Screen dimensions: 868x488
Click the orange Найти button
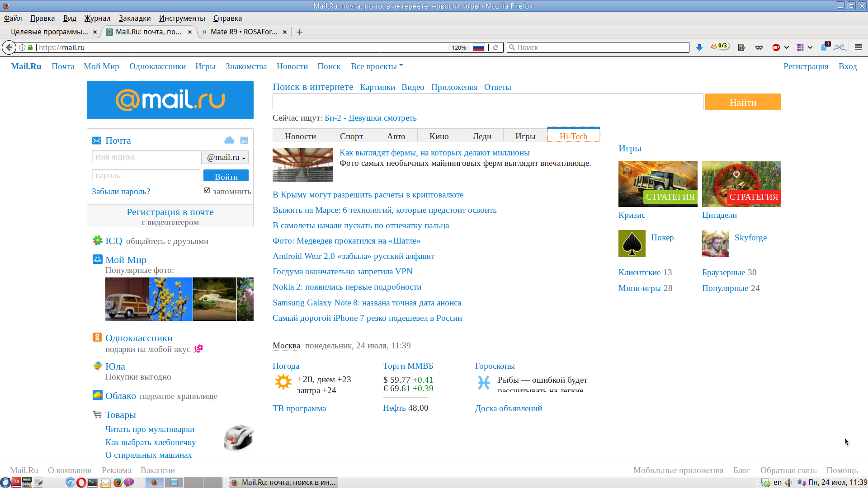[743, 102]
